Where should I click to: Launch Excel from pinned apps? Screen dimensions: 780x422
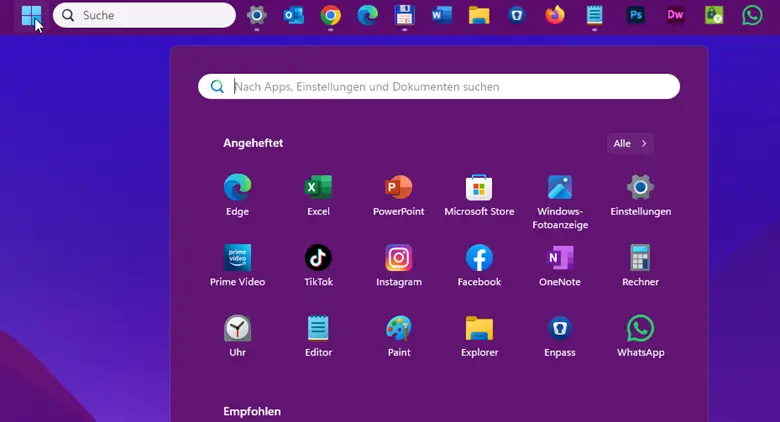[x=318, y=195]
